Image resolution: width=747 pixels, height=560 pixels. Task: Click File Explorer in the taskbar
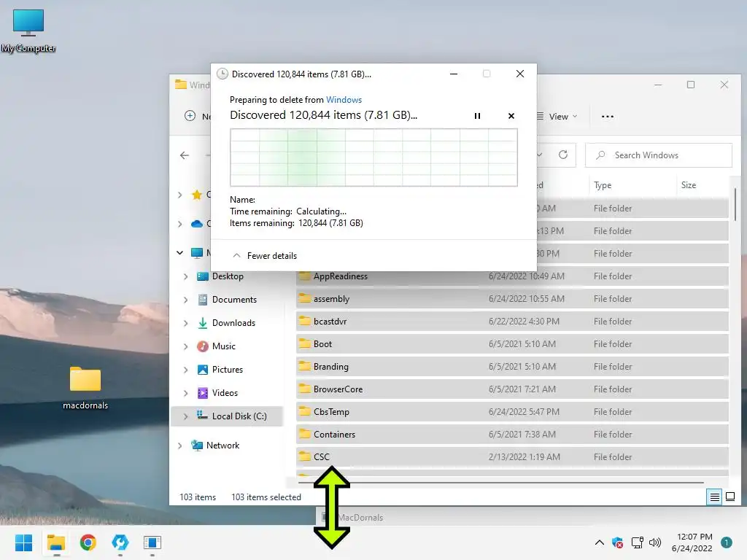(x=56, y=542)
